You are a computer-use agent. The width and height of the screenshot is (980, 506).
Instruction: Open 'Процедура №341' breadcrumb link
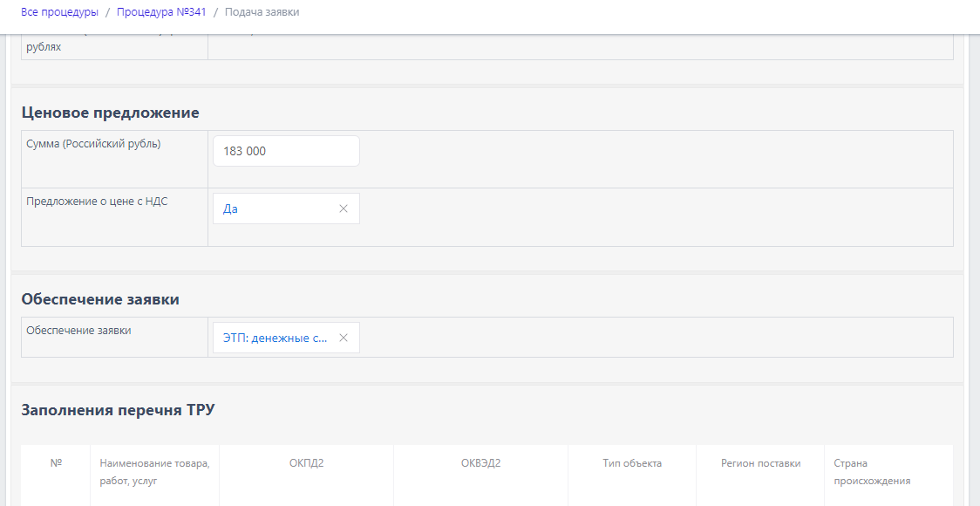[160, 12]
